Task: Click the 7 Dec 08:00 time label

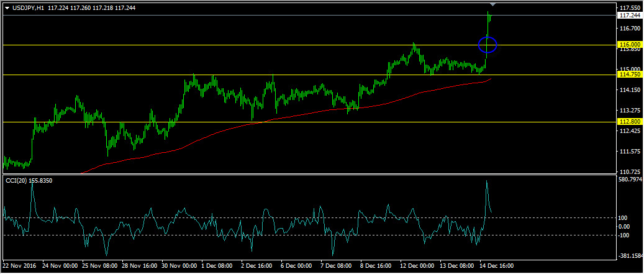Action: coord(337,266)
